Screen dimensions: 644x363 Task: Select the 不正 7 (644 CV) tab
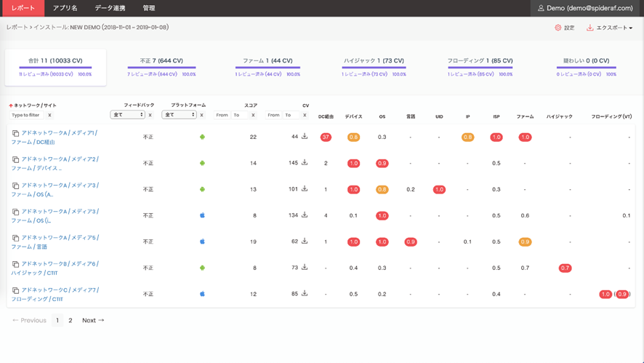click(161, 67)
